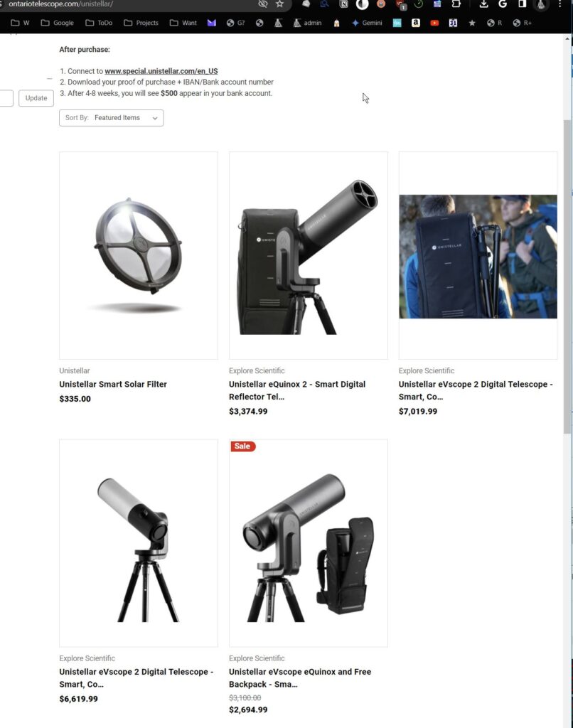Image resolution: width=573 pixels, height=728 pixels.
Task: Click the page vertical scrollbar thumb
Action: click(567, 277)
